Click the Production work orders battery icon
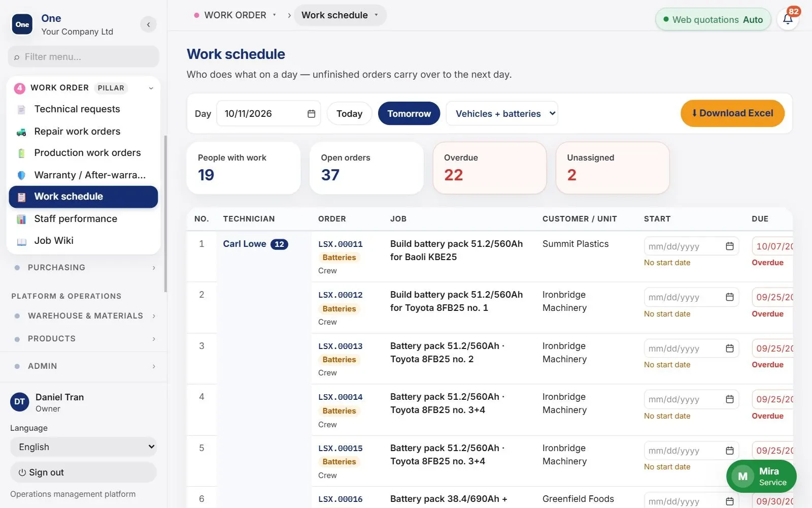Viewport: 812px width, 508px height. point(21,153)
